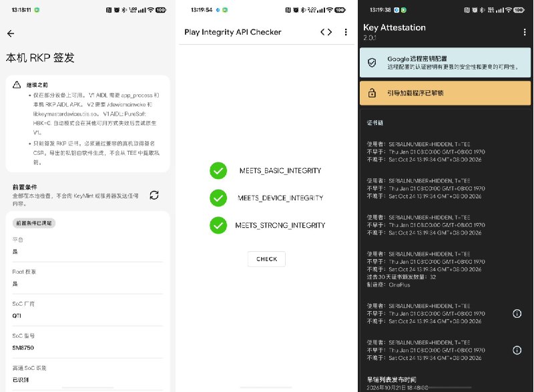534x392 pixels.
Task: Tap the MEETS_DEVICE_INTEGRITY label
Action: pos(280,198)
